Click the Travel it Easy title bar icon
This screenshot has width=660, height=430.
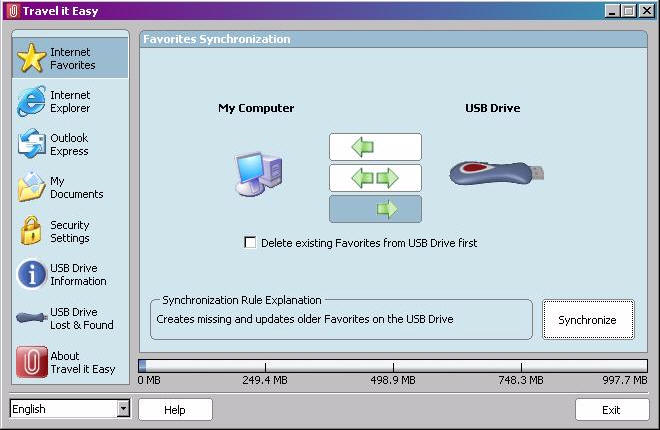(x=11, y=10)
